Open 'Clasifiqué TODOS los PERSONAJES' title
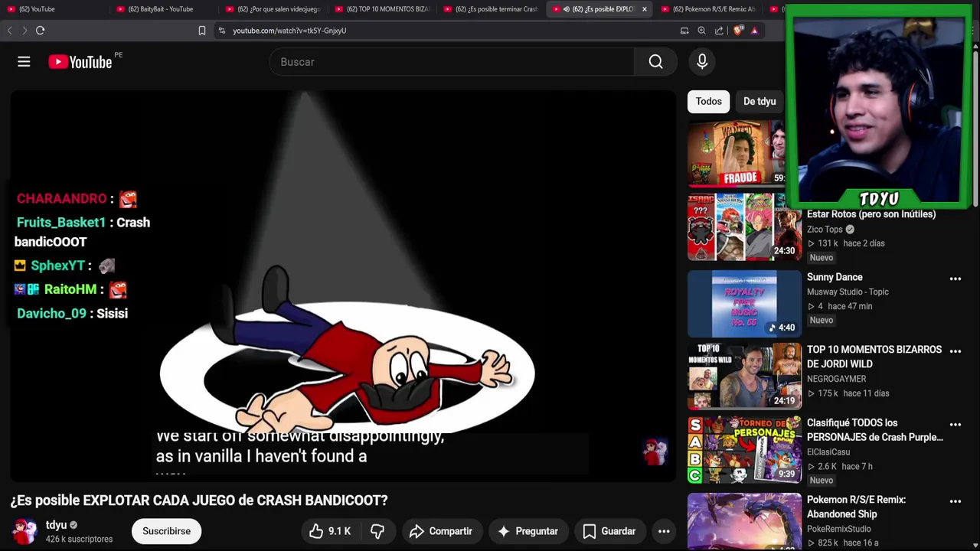Viewport: 980px width, 551px height. coord(875,430)
